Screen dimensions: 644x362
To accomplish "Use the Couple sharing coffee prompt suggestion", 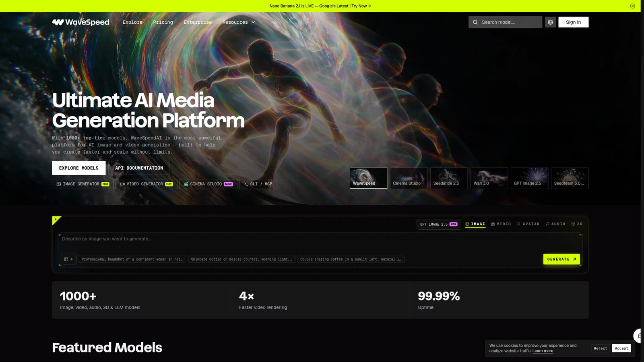I will click(x=351, y=259).
